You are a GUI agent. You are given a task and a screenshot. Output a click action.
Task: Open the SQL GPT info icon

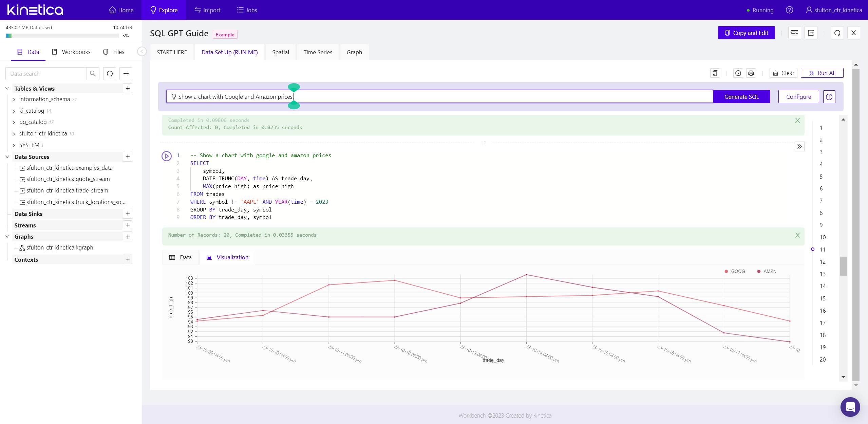coord(829,97)
